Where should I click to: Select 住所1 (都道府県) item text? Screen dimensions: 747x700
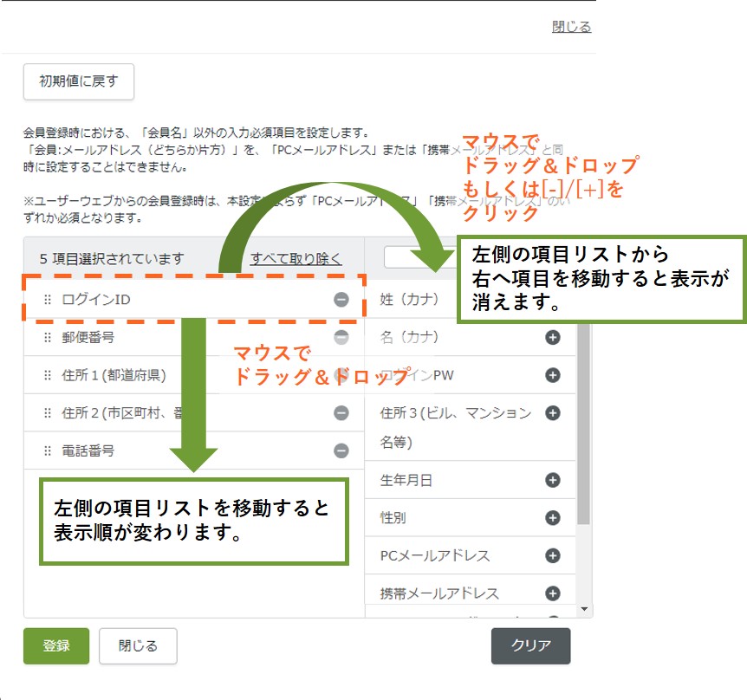(114, 375)
